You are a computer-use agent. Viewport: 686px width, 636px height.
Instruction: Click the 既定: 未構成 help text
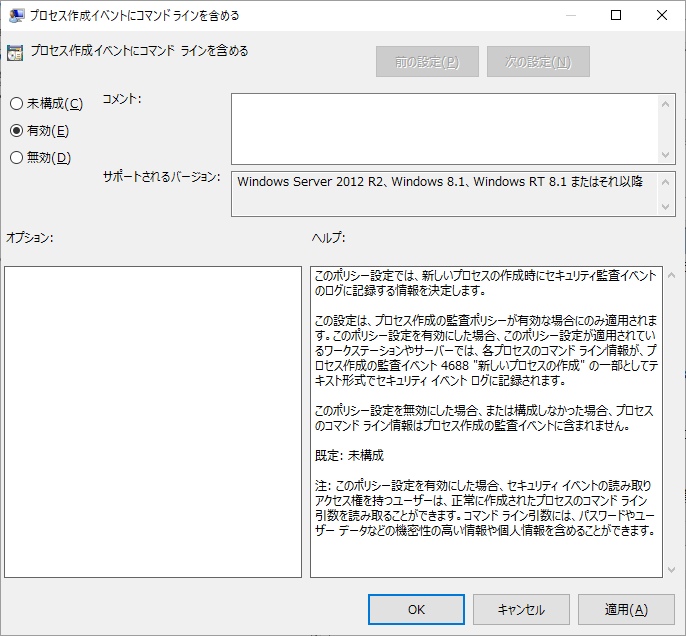[x=349, y=455]
